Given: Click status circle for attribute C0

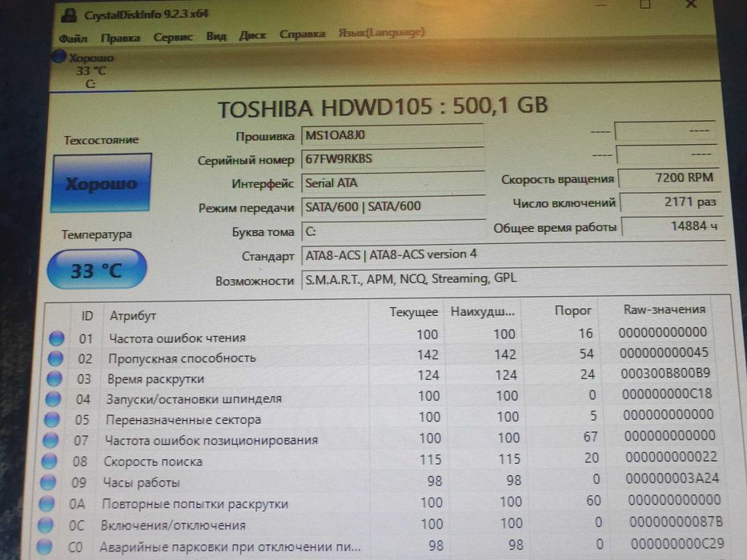Looking at the screenshot, I should coord(44,546).
